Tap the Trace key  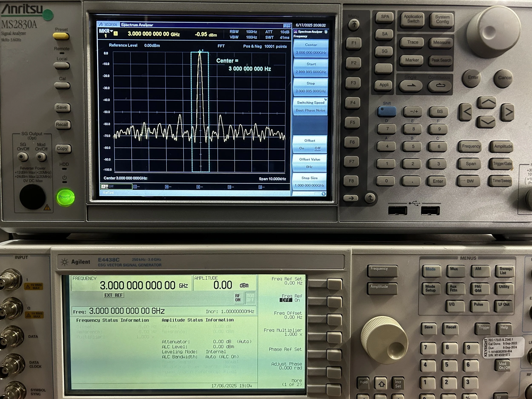pyautogui.click(x=412, y=42)
